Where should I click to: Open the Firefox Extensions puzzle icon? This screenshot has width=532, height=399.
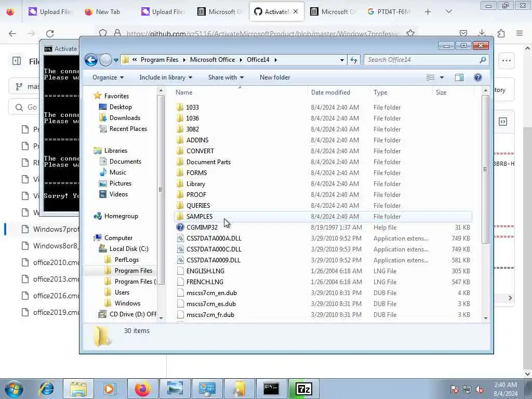click(501, 33)
